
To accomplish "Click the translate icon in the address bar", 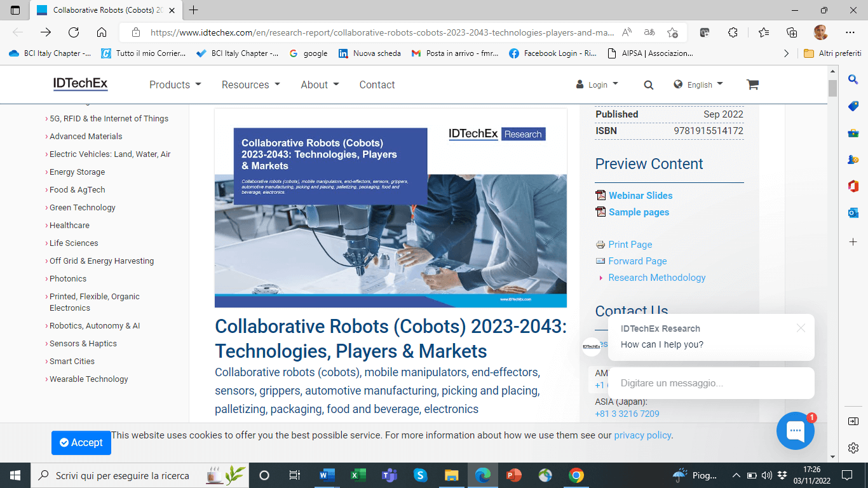I will click(649, 32).
